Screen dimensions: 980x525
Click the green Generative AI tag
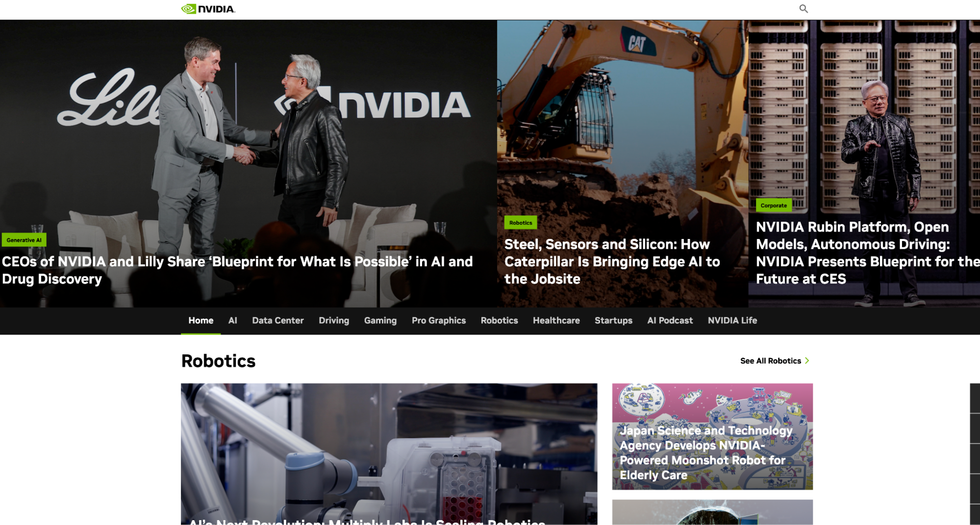[24, 240]
